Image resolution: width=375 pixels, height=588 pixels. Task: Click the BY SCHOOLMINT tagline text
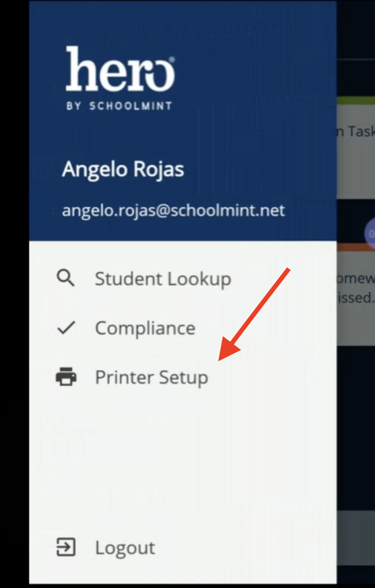click(119, 106)
